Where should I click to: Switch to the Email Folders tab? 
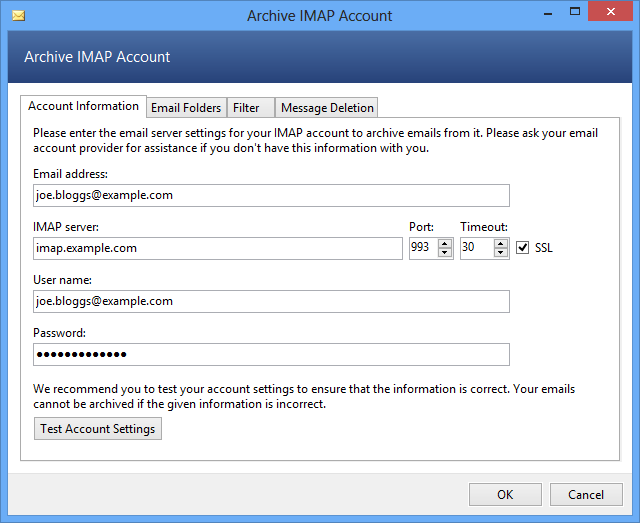pos(186,108)
